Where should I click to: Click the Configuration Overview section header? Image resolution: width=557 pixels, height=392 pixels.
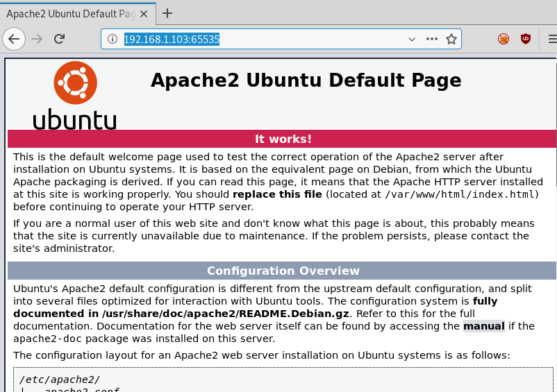click(283, 271)
